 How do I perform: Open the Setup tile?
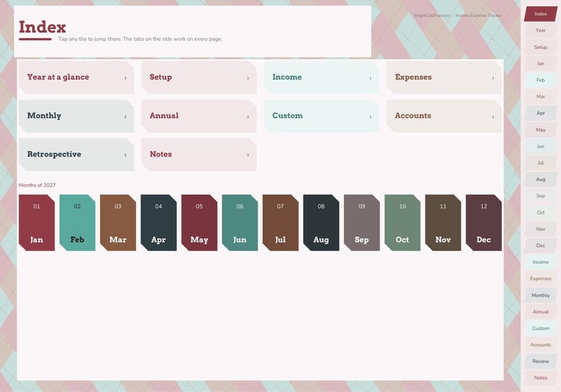coord(199,77)
